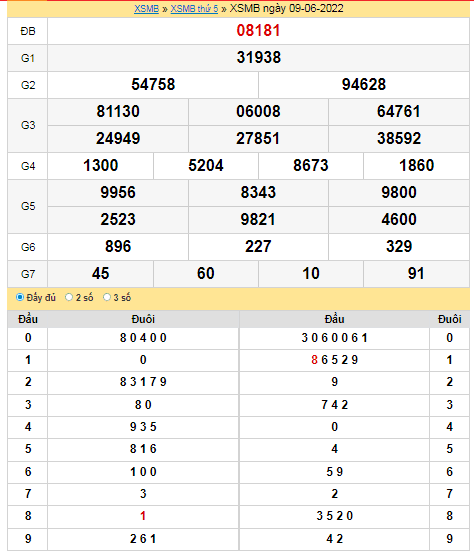
Task: Click the left Đầu column header
Action: click(28, 319)
